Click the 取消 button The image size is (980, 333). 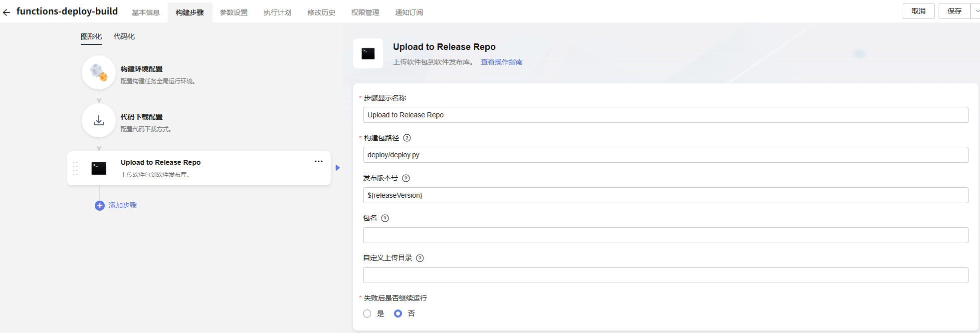918,11
